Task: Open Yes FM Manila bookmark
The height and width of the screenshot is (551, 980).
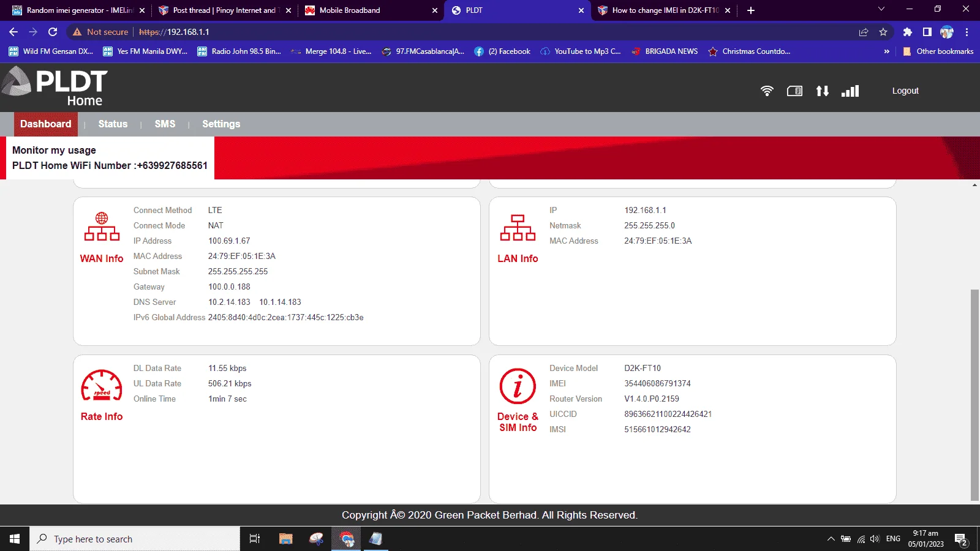Action: click(146, 51)
